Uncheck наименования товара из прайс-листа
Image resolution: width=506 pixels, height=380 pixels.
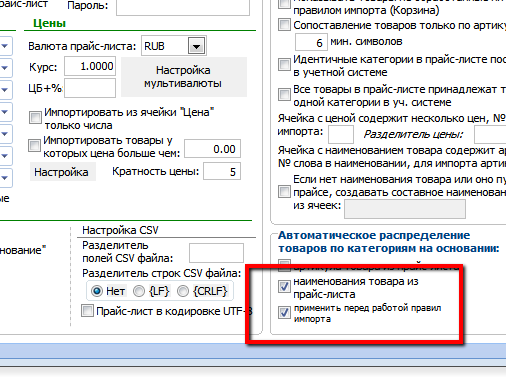tap(284, 286)
